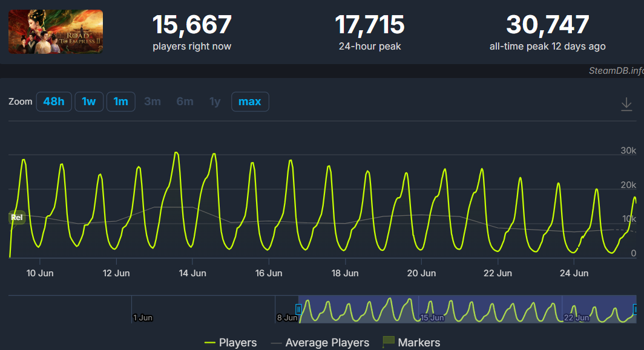The image size is (644, 350).
Task: Click the 24 Jun axis label
Action: (574, 273)
